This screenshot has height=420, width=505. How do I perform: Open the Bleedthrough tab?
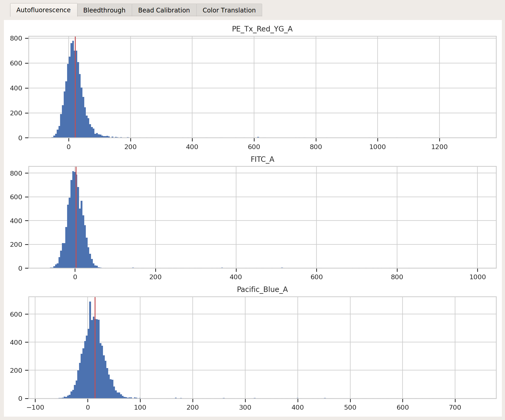pyautogui.click(x=104, y=10)
